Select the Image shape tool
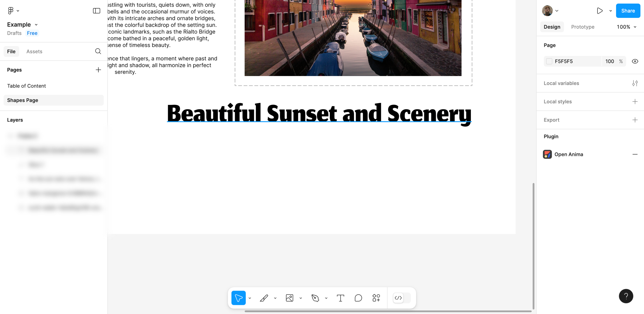Viewport: 644px width, 314px height. coord(290,298)
